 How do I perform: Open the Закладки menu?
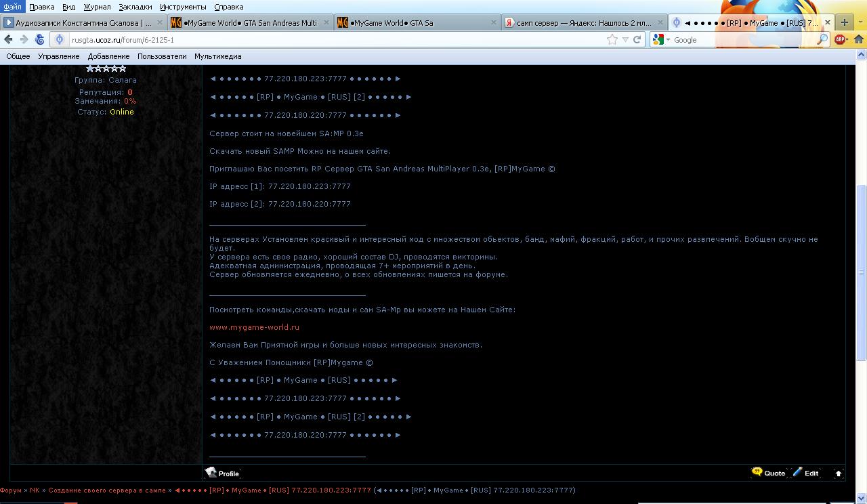pos(135,7)
